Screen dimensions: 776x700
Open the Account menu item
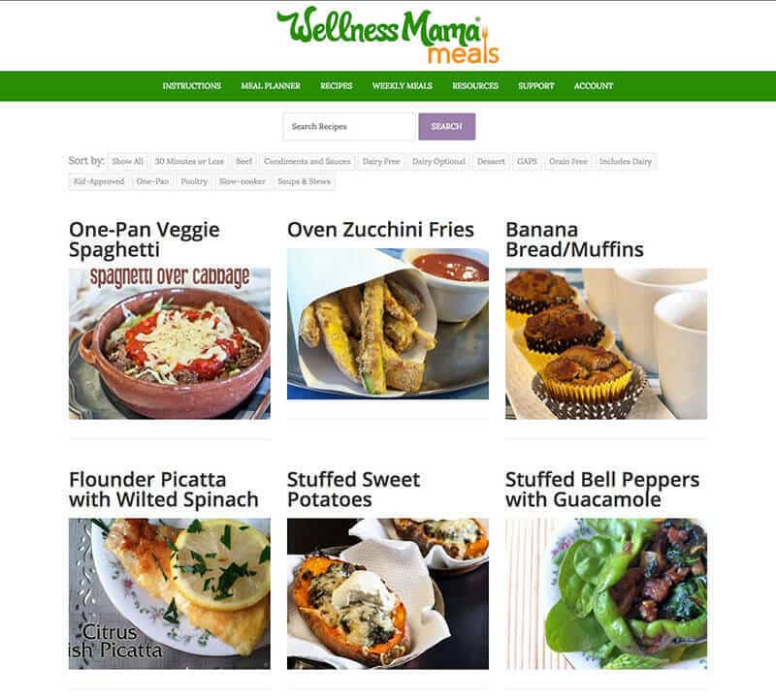594,86
